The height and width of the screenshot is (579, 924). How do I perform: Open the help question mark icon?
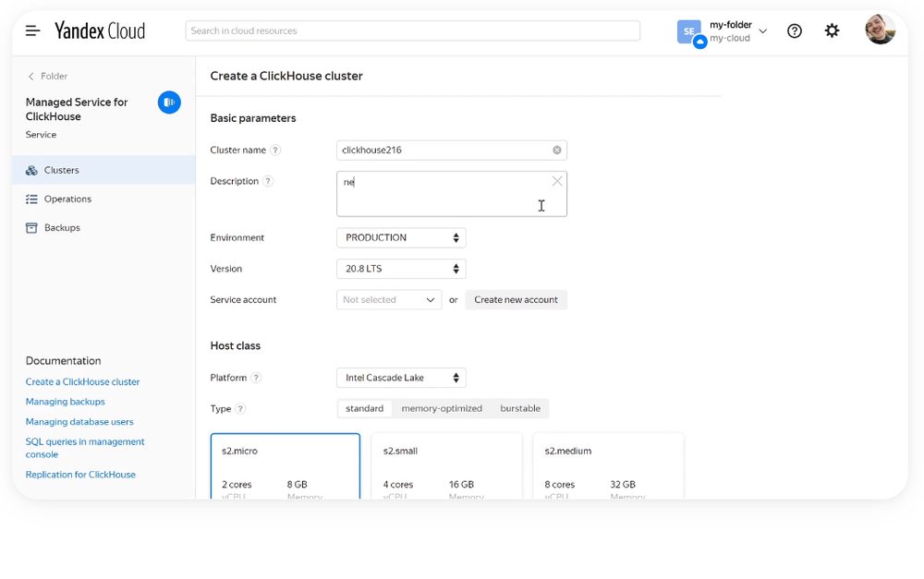click(x=795, y=30)
